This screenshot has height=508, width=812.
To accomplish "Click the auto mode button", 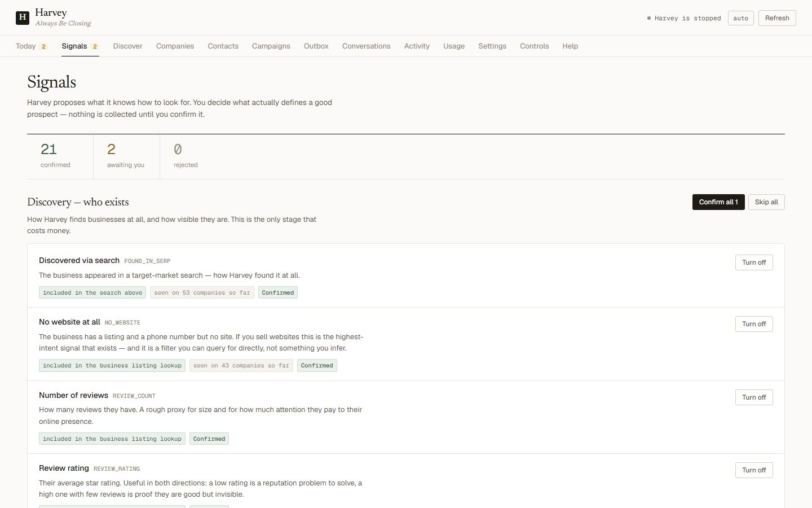I will (740, 18).
